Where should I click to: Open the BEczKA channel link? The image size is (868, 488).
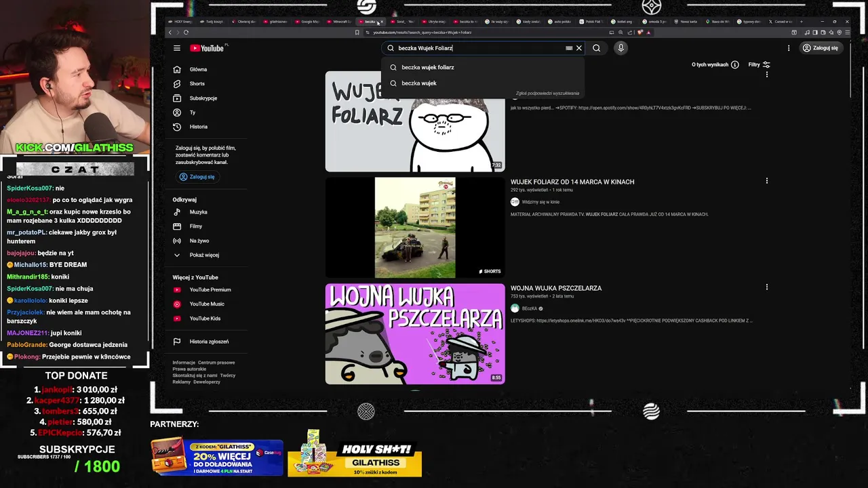point(530,308)
